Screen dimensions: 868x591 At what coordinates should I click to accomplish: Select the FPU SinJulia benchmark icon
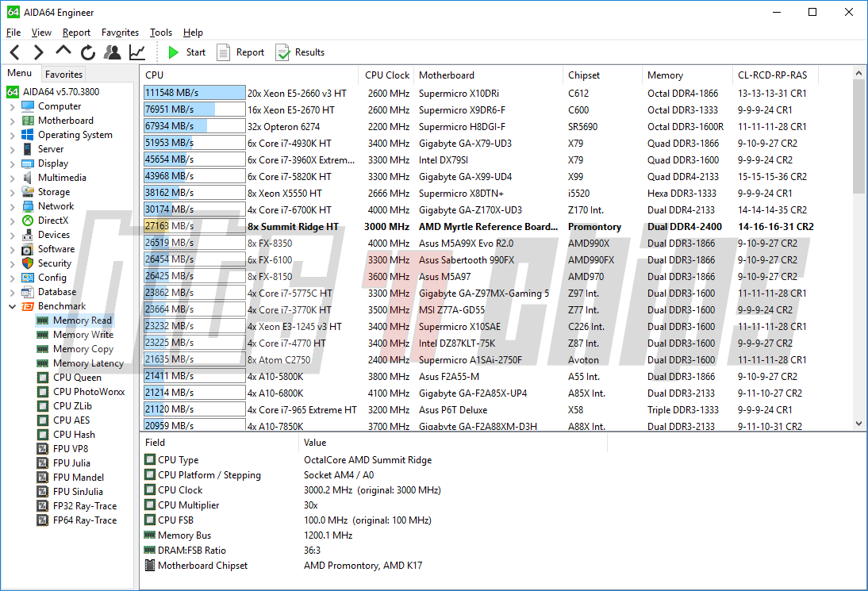(43, 492)
